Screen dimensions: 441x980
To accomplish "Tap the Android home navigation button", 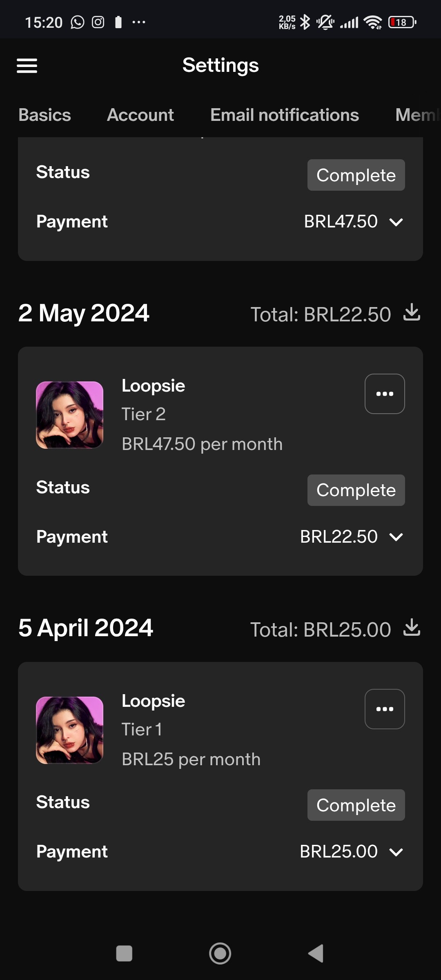I will click(x=220, y=953).
